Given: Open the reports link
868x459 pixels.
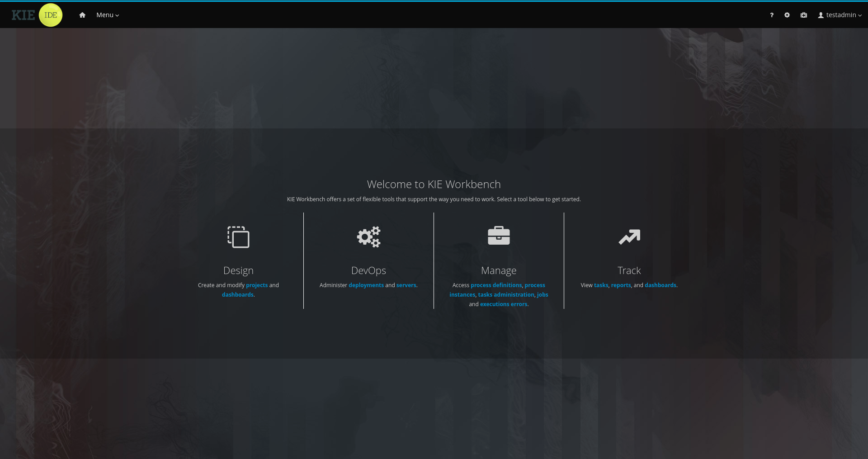Looking at the screenshot, I should coord(621,285).
